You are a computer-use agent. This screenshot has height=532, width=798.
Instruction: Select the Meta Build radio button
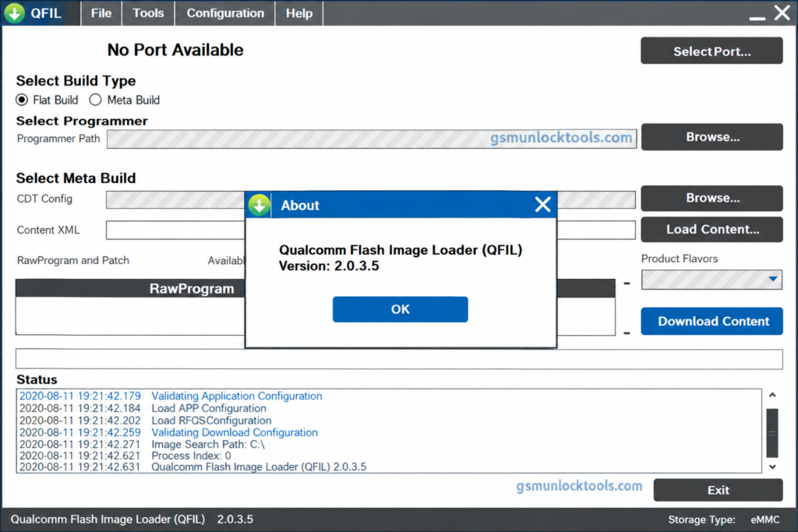click(95, 100)
